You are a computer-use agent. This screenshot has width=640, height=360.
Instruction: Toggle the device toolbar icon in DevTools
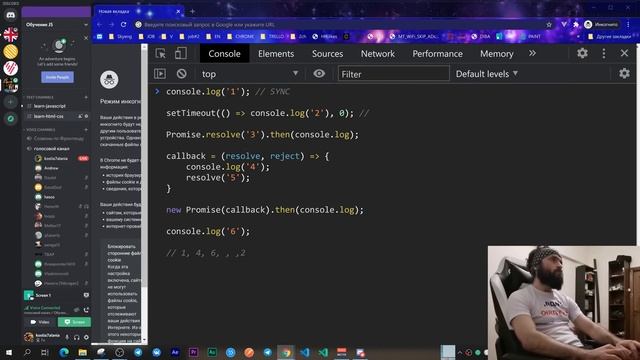click(181, 53)
